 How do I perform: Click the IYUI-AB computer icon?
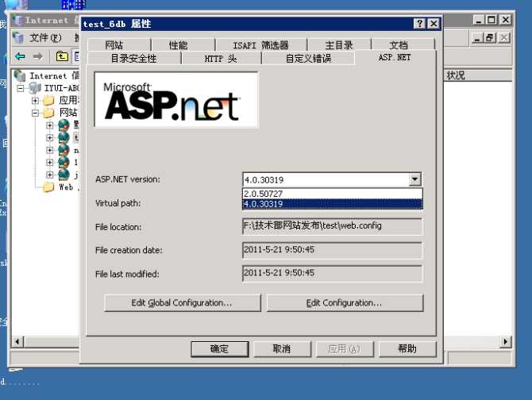pyautogui.click(x=35, y=88)
